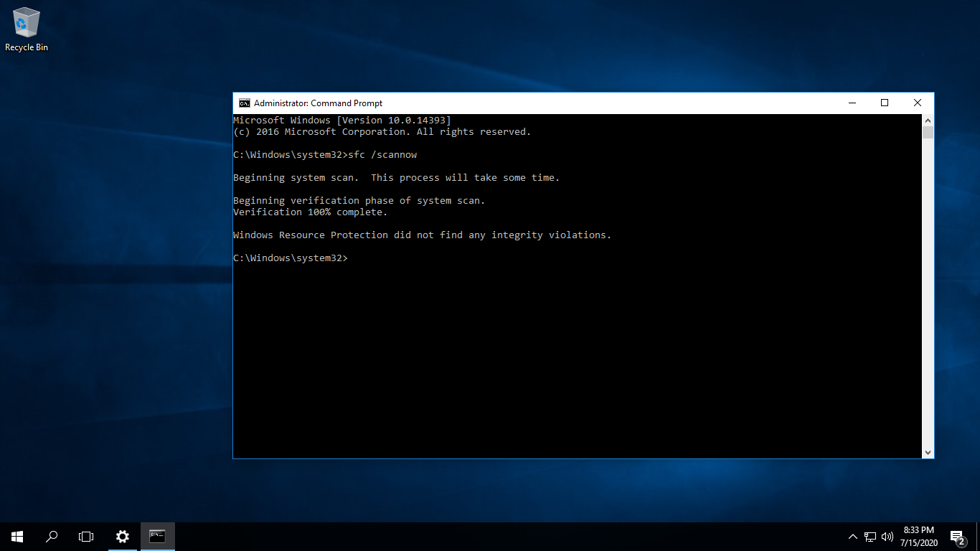Open the Recycle Bin desktop icon

(27, 29)
